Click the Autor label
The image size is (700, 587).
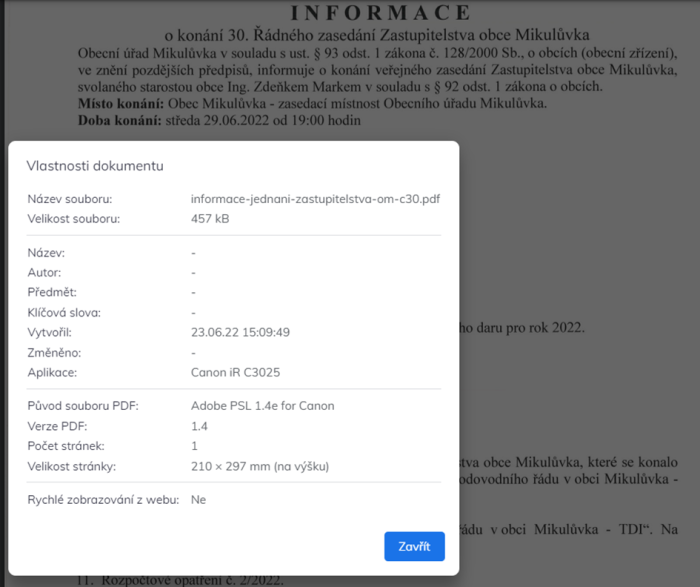[x=44, y=272]
